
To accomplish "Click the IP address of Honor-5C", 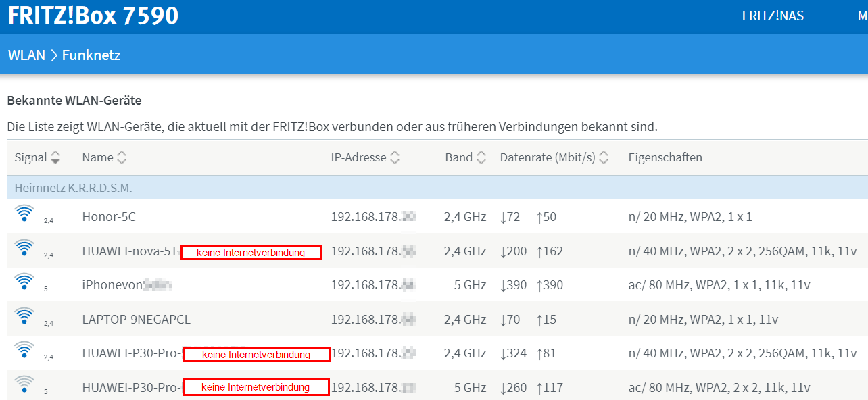I will coord(373,217).
